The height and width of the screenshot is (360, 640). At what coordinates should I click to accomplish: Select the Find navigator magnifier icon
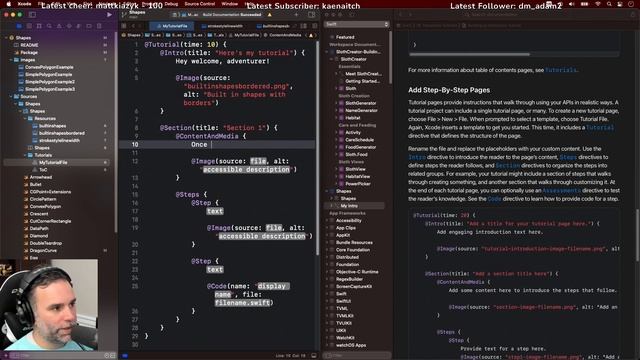pyautogui.click(x=49, y=26)
